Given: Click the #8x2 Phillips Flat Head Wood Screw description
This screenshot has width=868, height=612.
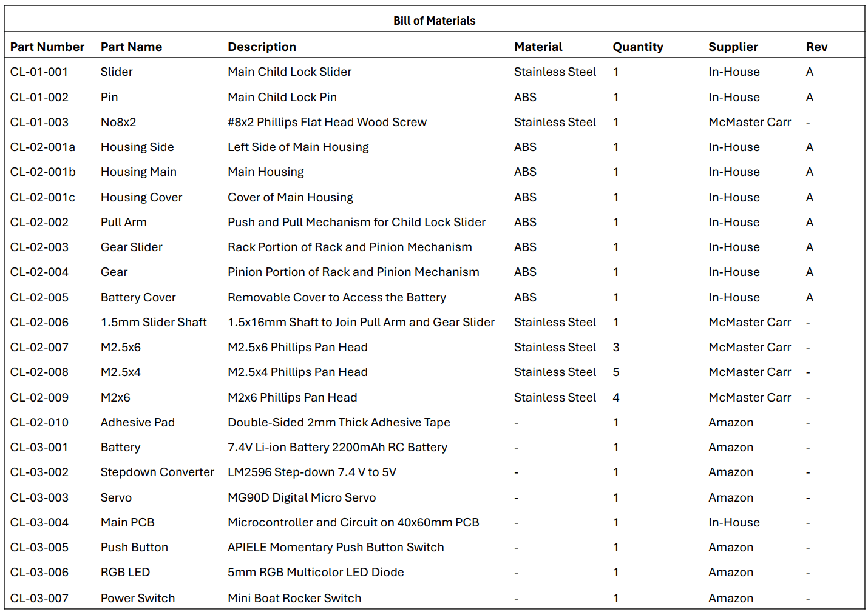Looking at the screenshot, I should click(x=327, y=122).
